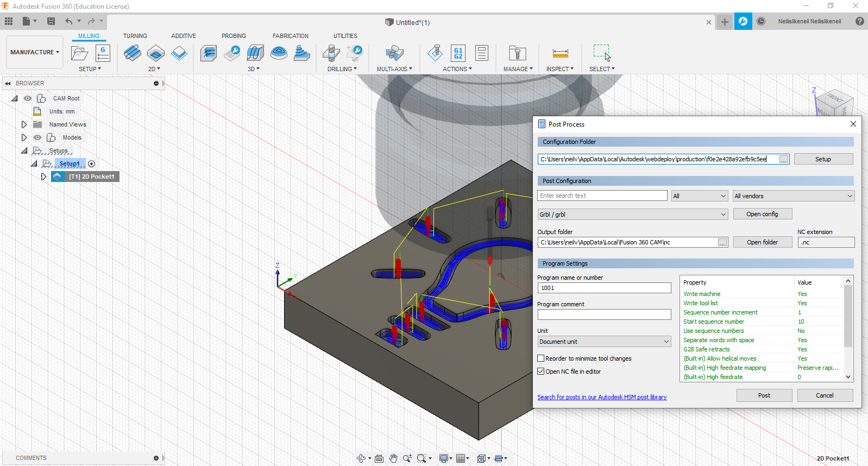
Task: Click the Program comment field
Action: click(604, 314)
